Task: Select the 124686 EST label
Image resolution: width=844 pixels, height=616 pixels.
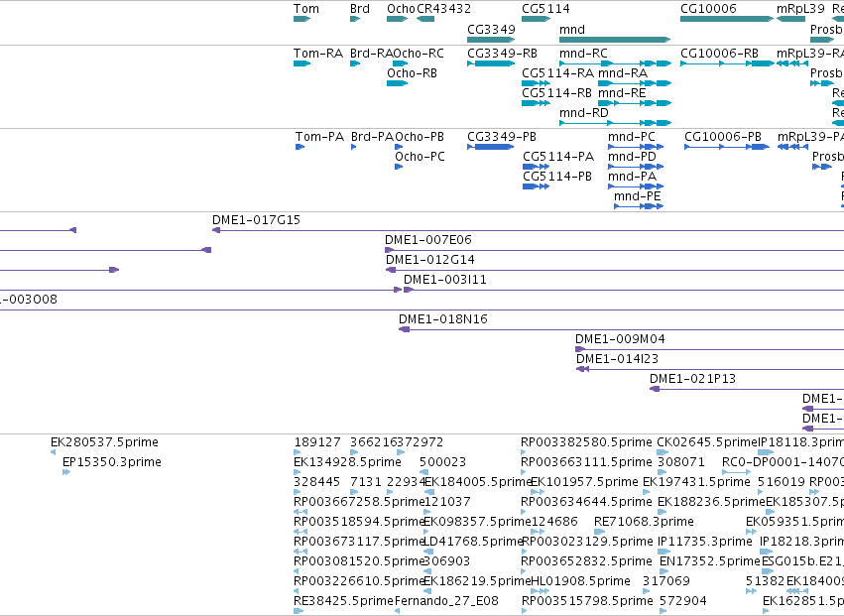Action: (554, 522)
